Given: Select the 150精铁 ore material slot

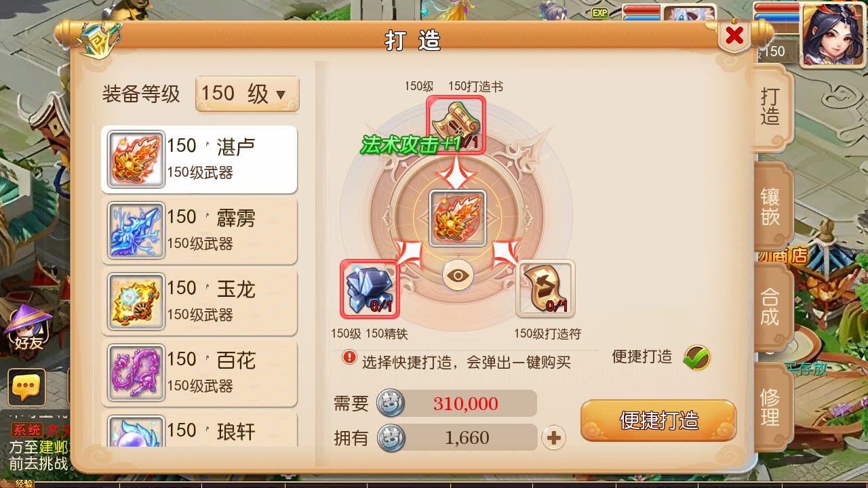Looking at the screenshot, I should 370,289.
